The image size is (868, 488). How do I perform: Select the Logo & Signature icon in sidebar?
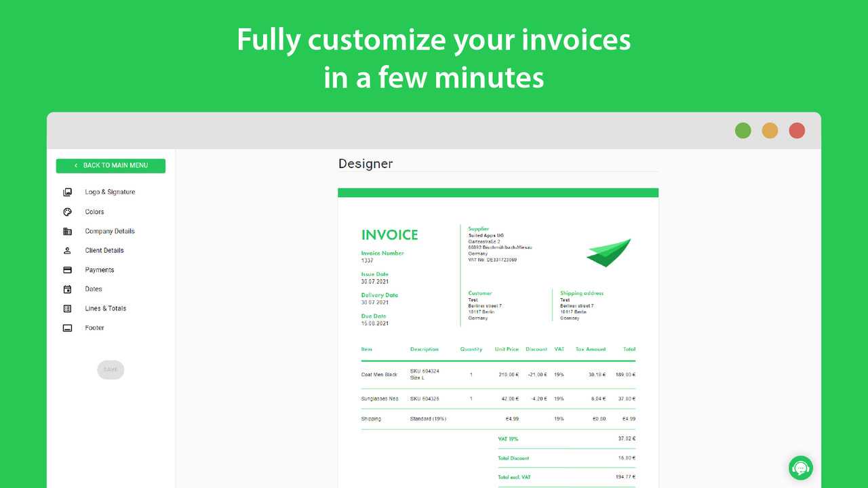point(66,192)
